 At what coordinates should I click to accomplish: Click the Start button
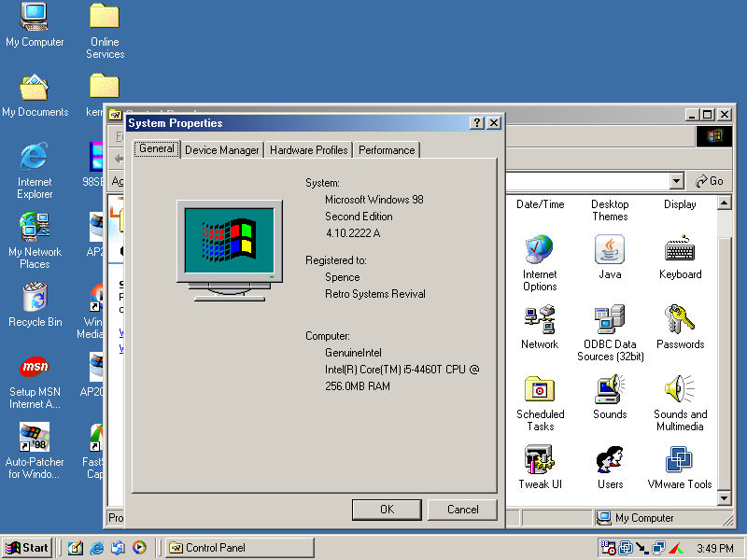tap(27, 548)
